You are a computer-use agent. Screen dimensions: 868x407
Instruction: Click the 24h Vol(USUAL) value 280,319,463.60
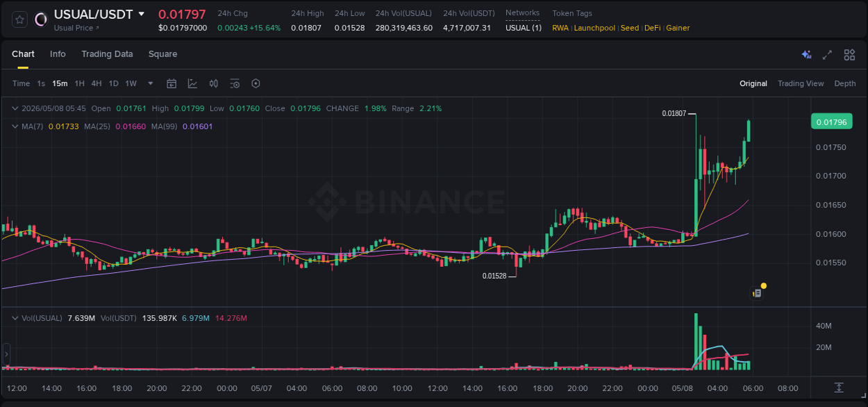coord(403,28)
